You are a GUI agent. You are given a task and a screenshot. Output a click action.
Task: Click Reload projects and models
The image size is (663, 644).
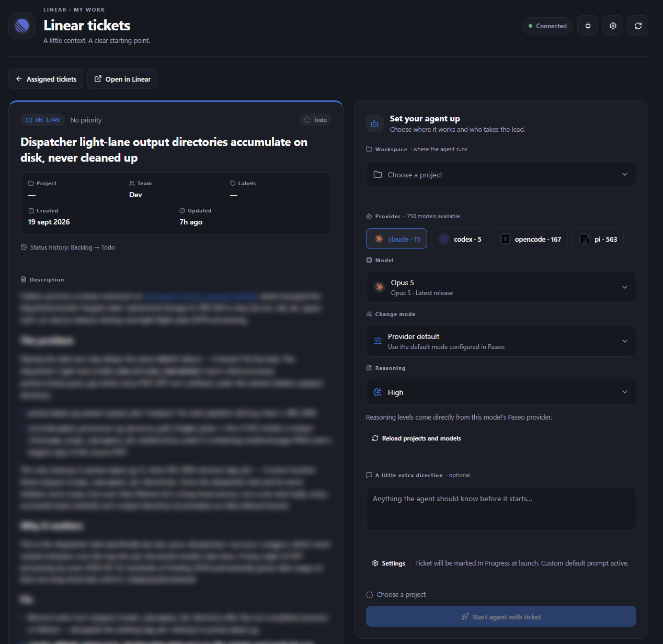(416, 438)
